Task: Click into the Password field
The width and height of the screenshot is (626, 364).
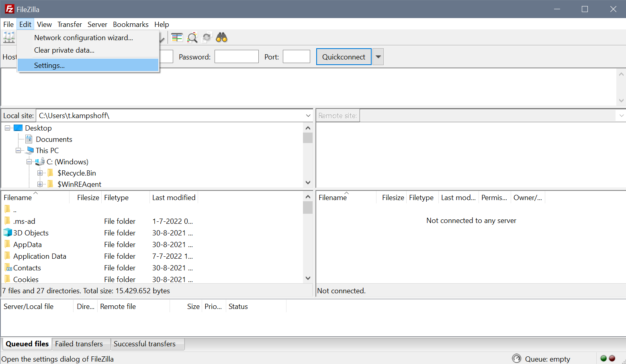Action: coord(237,57)
